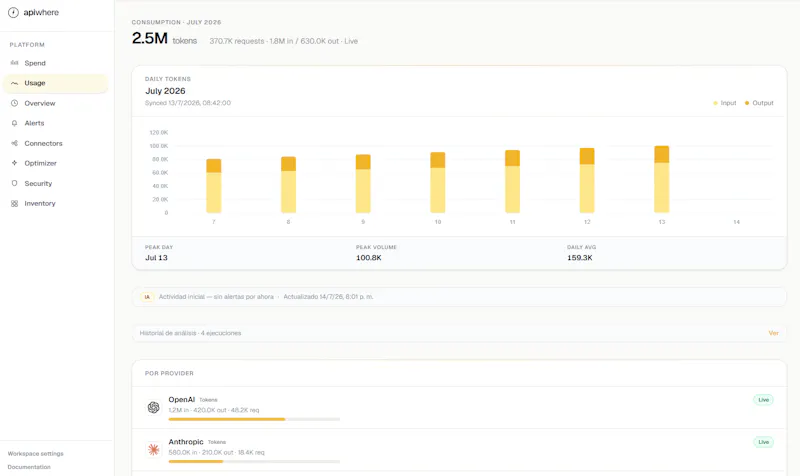Screen dimensions: 800x476
Task: Click the Anthropic provider name
Action: click(x=186, y=442)
